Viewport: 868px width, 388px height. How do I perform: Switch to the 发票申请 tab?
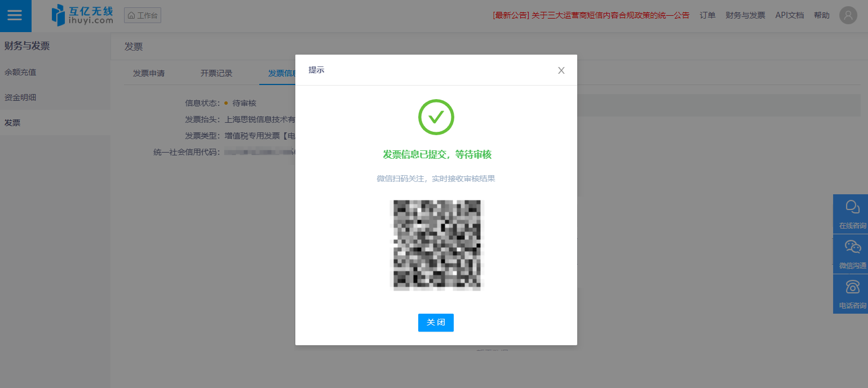[149, 73]
